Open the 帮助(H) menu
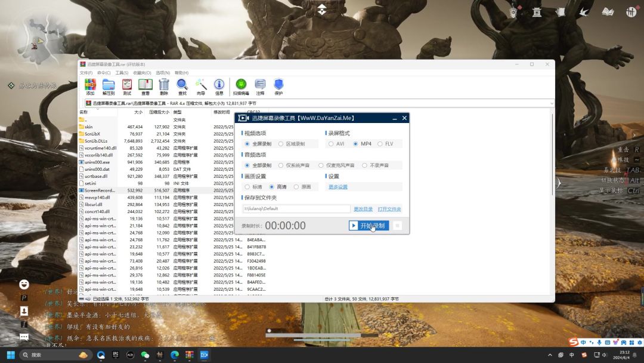Screen dimensions: 644x363 pyautogui.click(x=181, y=73)
